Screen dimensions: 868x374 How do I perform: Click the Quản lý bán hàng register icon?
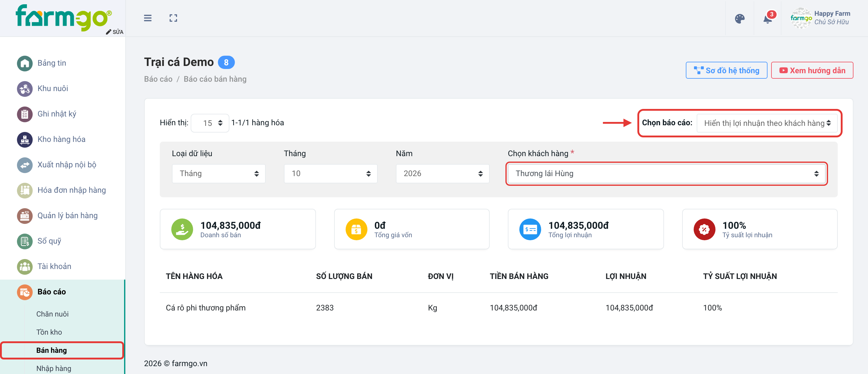coord(25,216)
